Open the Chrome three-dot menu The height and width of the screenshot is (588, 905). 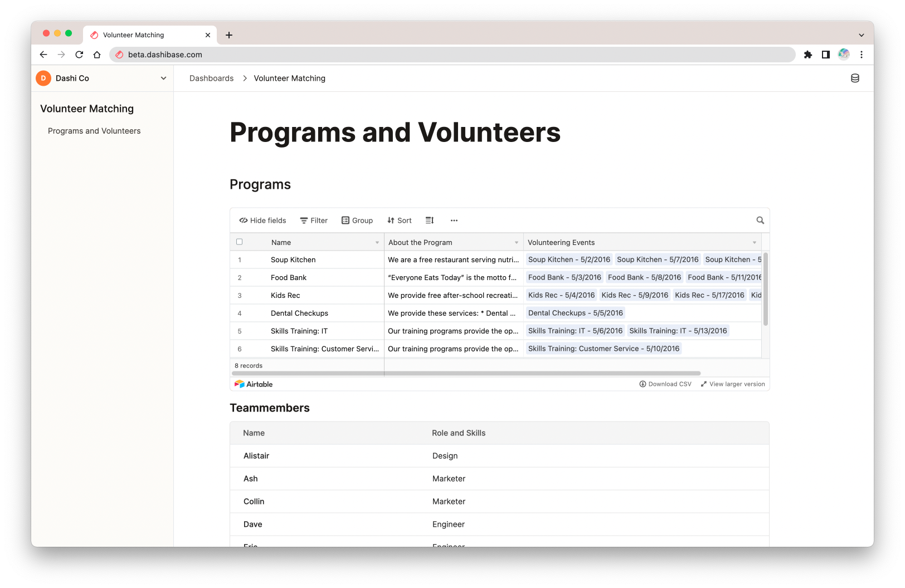tap(862, 55)
